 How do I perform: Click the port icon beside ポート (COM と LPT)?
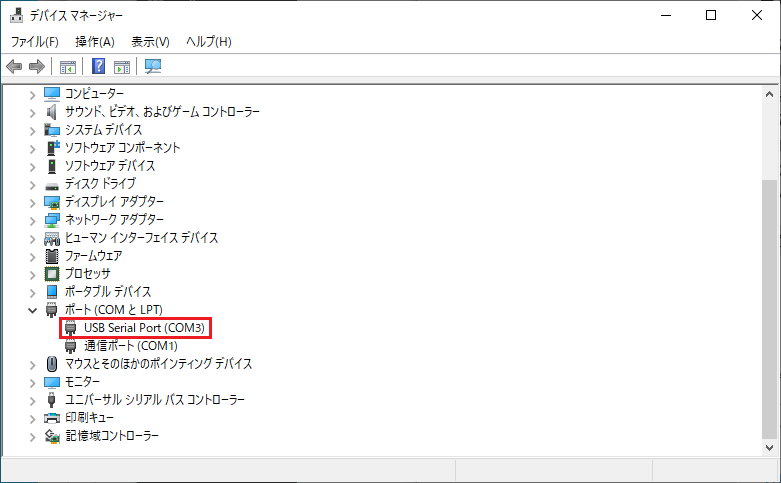coord(51,310)
